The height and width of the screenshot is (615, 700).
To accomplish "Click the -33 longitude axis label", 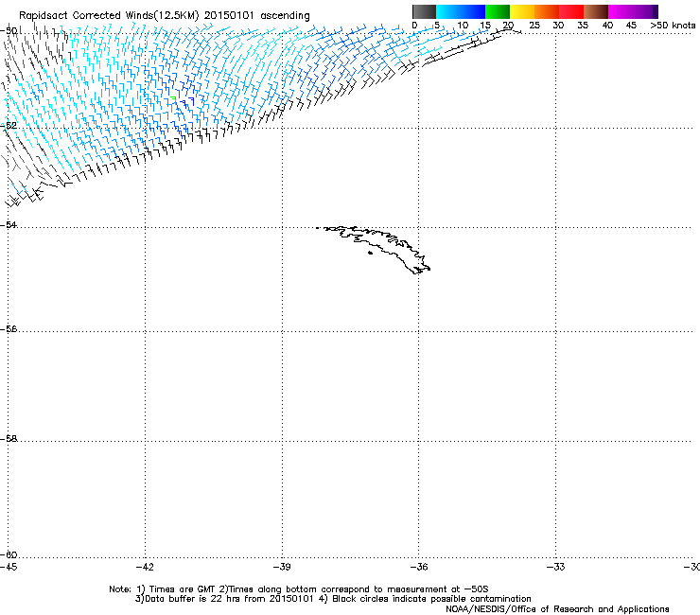I will point(555,567).
